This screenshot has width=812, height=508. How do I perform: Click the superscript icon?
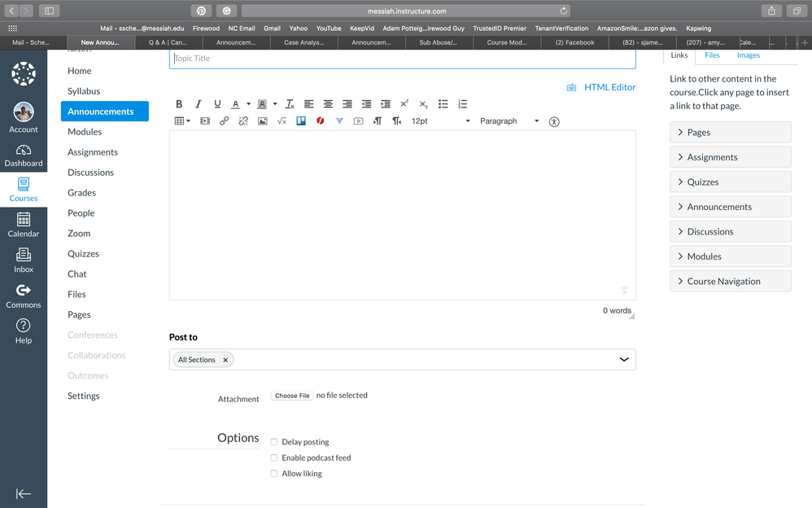404,104
